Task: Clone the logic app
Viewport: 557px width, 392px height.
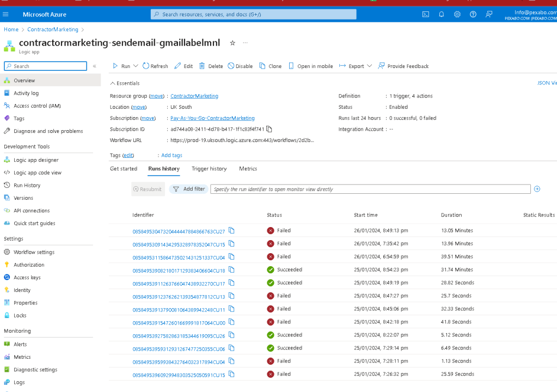Action: tap(270, 66)
